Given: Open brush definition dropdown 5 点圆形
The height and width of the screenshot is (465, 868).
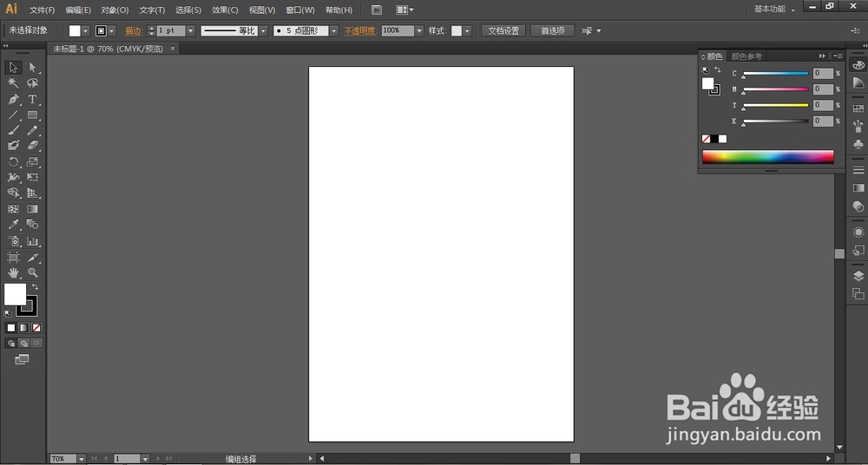Looking at the screenshot, I should point(334,31).
